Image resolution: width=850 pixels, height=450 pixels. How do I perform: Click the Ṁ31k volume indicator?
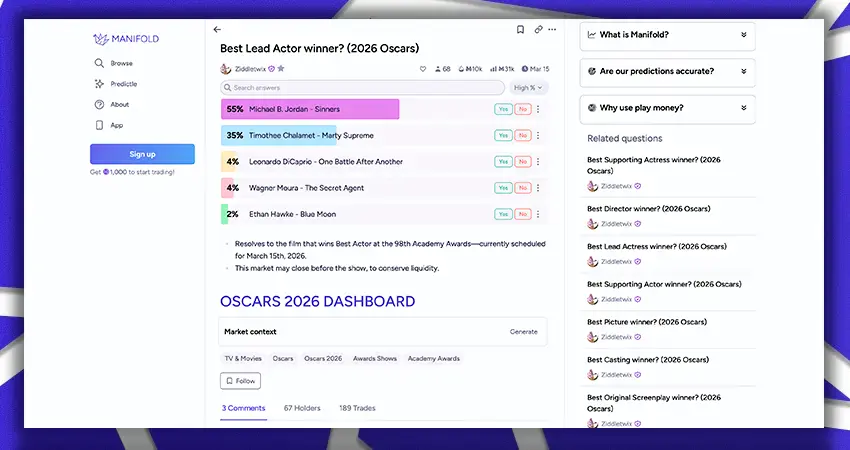point(502,69)
